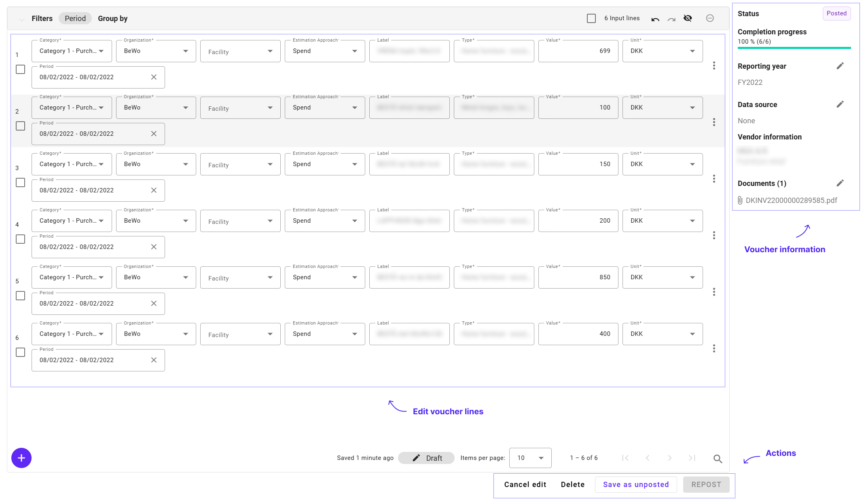The image size is (866, 504).
Task: Open the Group by menu
Action: coord(112,19)
